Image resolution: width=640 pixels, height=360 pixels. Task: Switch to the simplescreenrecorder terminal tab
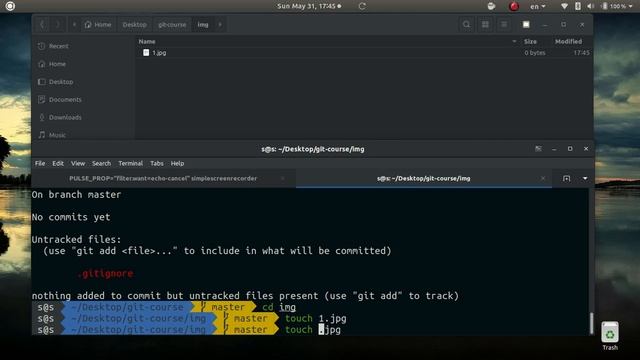pos(163,178)
